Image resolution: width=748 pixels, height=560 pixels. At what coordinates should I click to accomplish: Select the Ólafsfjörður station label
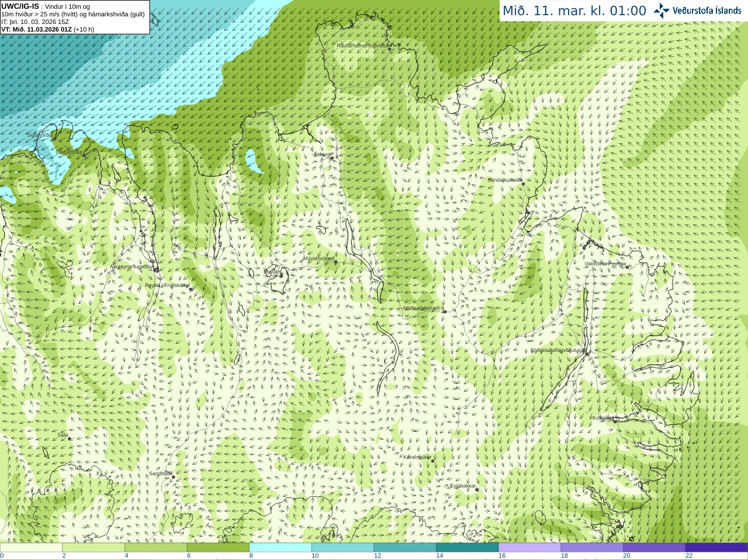click(70, 152)
